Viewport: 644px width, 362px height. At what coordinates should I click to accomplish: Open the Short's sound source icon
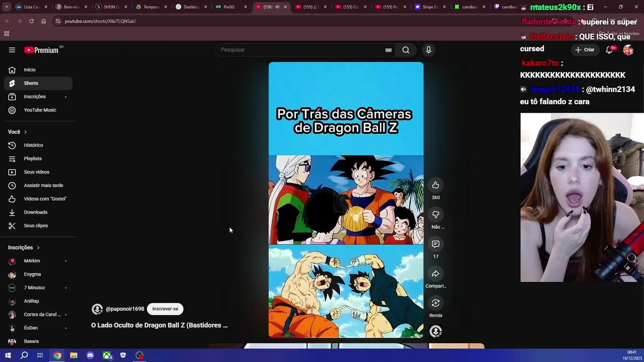click(436, 331)
